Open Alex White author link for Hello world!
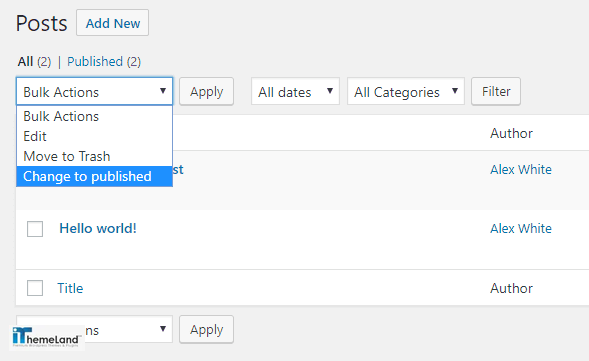 [521, 228]
